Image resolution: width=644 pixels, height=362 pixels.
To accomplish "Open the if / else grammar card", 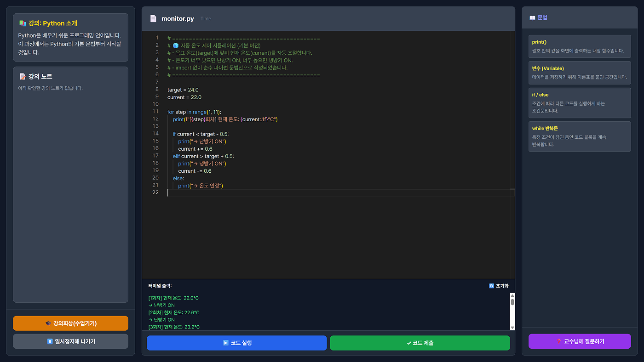I will (x=579, y=102).
